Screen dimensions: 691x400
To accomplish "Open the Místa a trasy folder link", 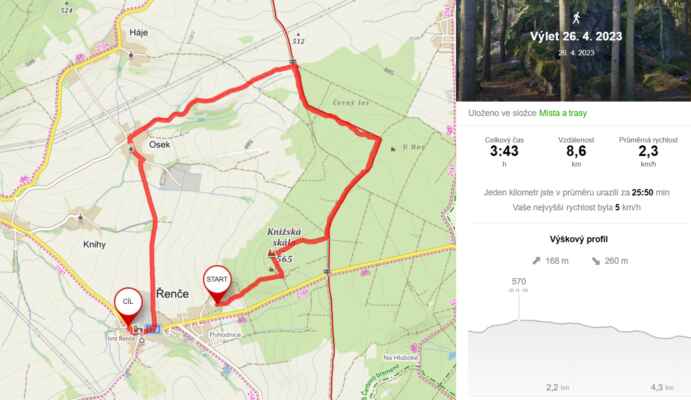I will coord(563,113).
